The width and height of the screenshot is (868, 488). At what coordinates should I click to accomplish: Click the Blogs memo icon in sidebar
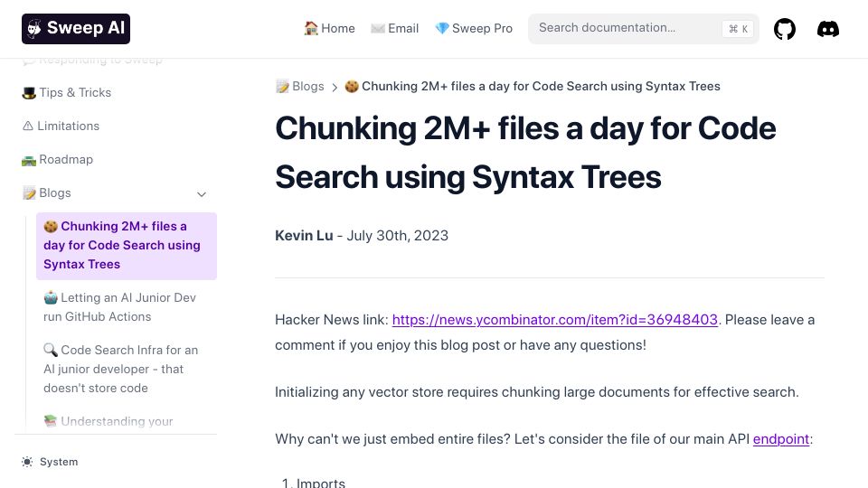click(x=29, y=193)
